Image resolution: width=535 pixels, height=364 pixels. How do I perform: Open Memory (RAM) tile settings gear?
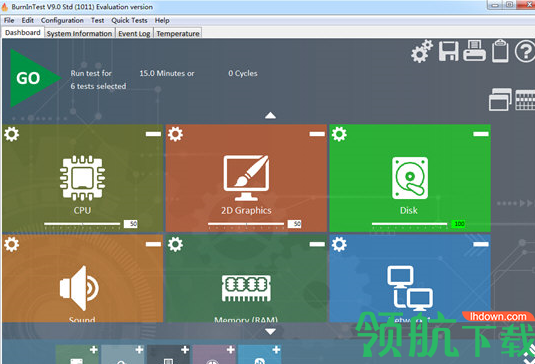coord(175,244)
